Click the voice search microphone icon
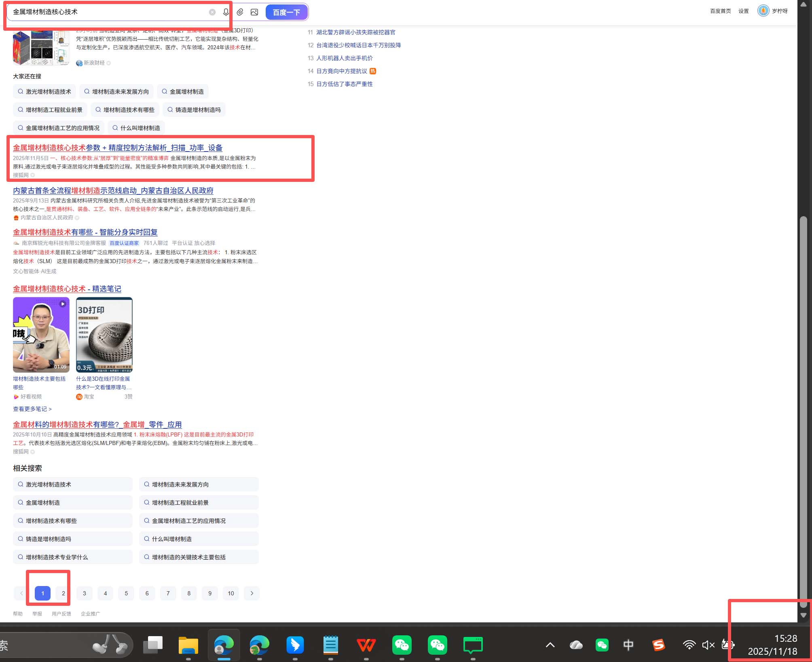The height and width of the screenshot is (662, 812). coord(226,12)
